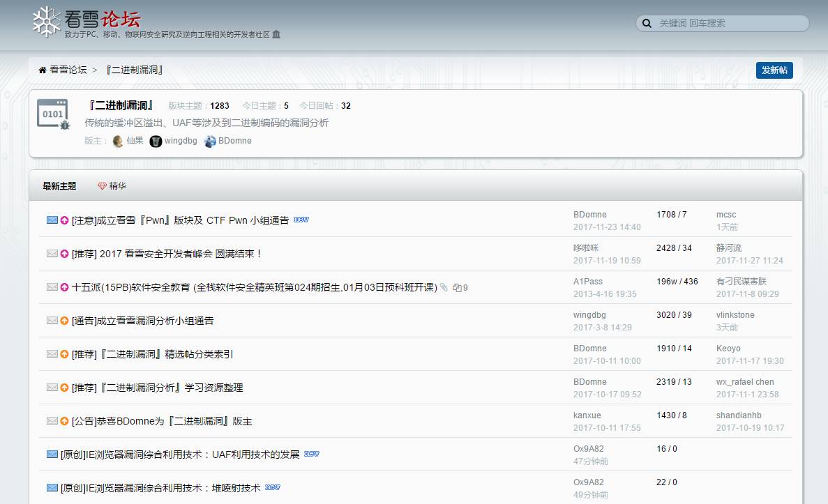This screenshot has height=504, width=828.
Task: Click the pink pin icon on the 十五派 thread
Action: (x=64, y=287)
